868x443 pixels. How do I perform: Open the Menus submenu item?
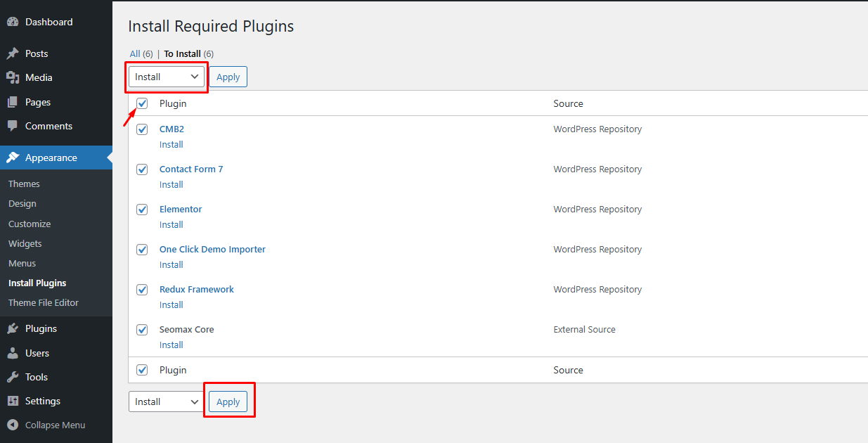click(x=22, y=263)
